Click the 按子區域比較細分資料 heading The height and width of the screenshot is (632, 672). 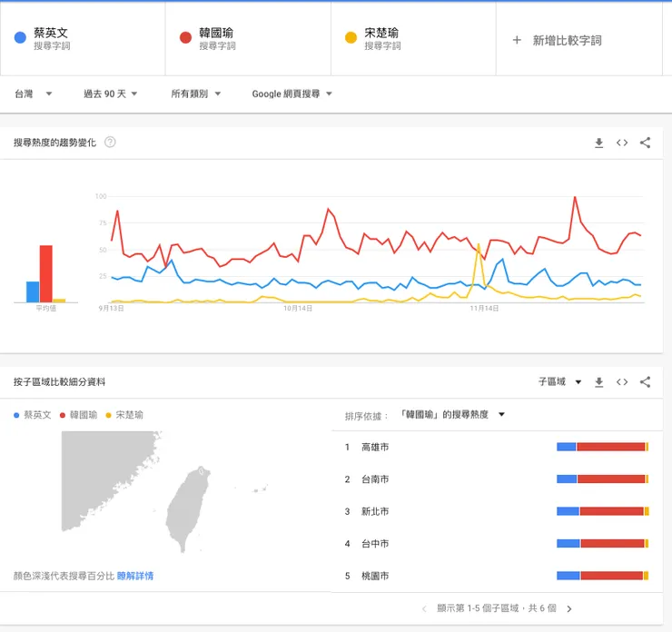[59, 381]
